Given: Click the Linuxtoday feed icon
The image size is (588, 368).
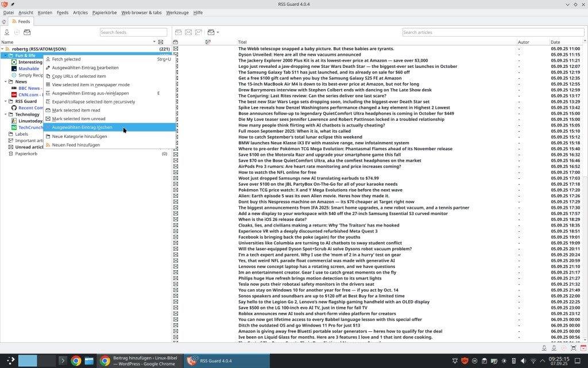Looking at the screenshot, I should coord(14,121).
